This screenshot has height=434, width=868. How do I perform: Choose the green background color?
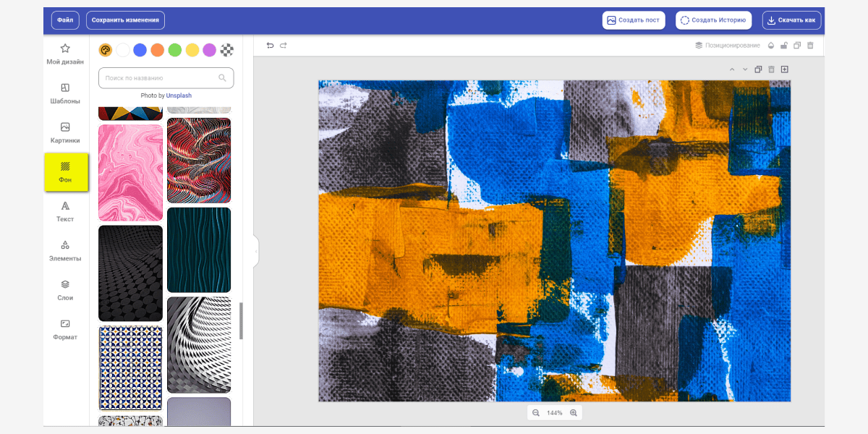(x=175, y=50)
